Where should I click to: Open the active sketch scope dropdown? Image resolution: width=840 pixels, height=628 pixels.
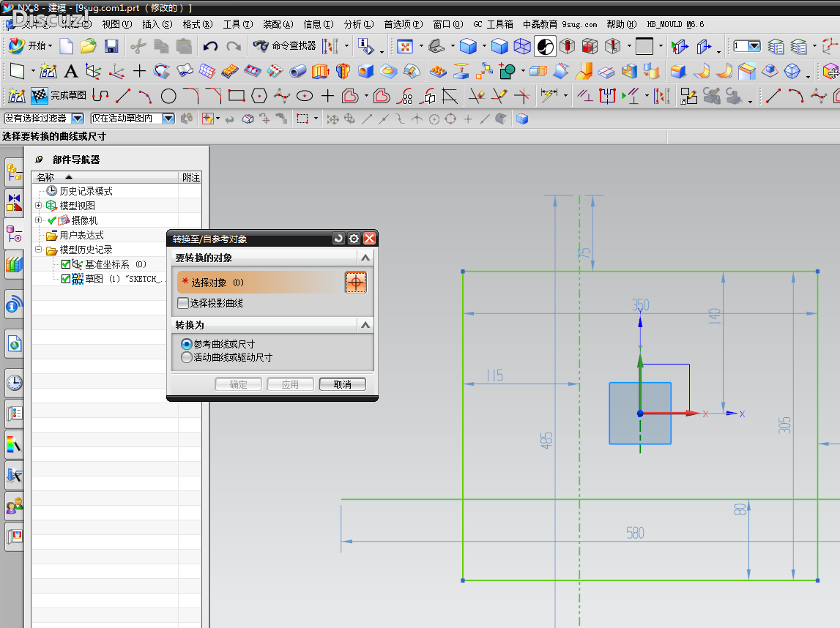[x=168, y=119]
